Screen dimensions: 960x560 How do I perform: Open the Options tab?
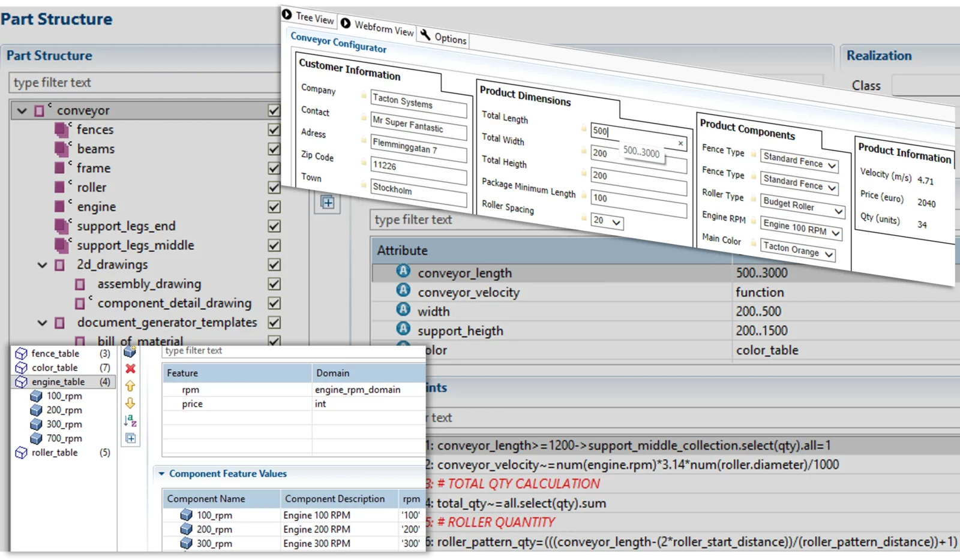(x=443, y=37)
